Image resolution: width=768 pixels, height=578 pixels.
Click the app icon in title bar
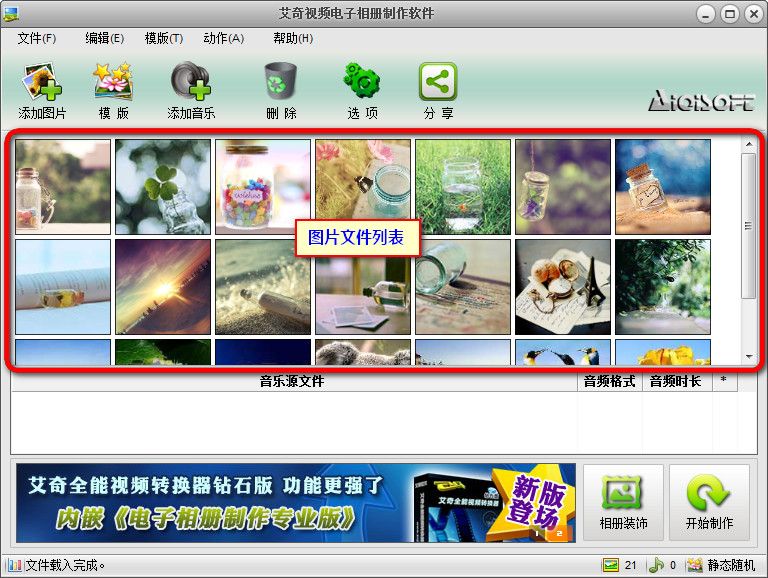[x=11, y=14]
